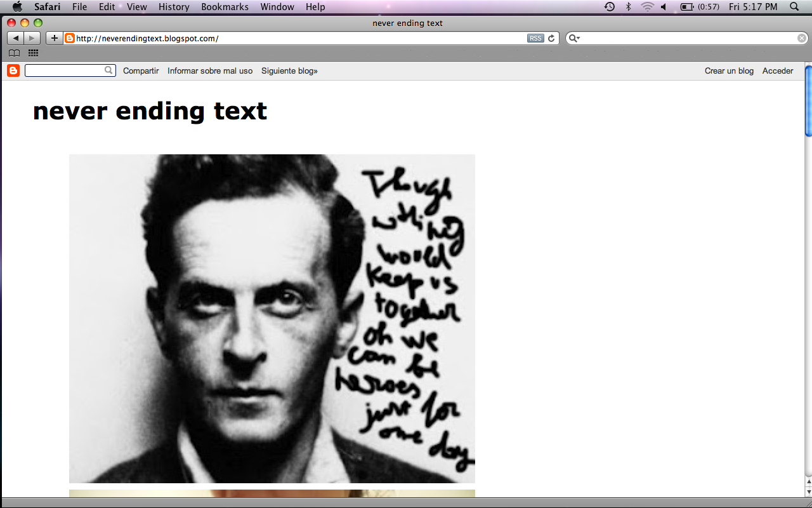Viewport: 812px width, 508px height.
Task: Click the Compartir link
Action: (141, 71)
